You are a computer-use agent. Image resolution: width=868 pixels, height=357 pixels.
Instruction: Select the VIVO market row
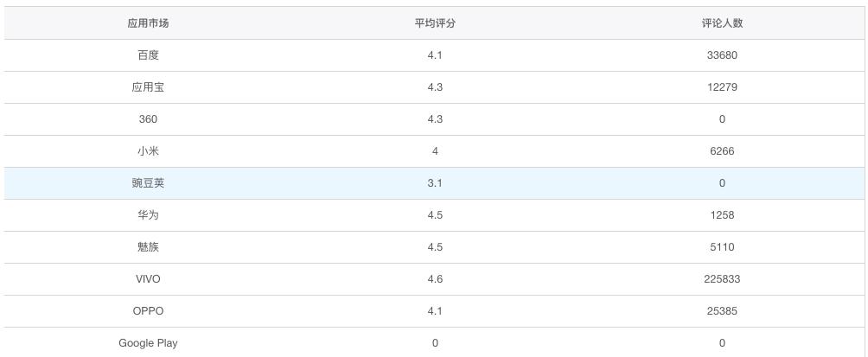(148, 279)
